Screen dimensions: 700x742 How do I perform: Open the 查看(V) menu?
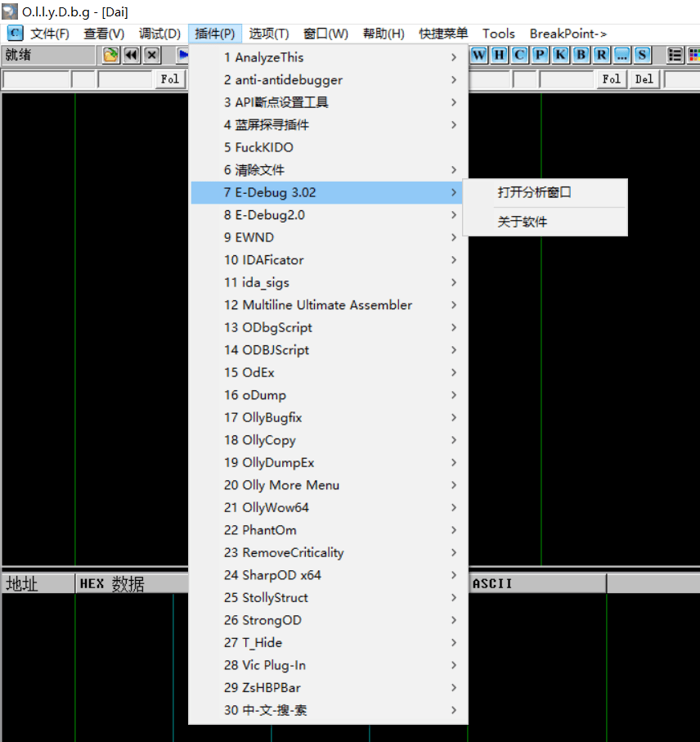(104, 34)
